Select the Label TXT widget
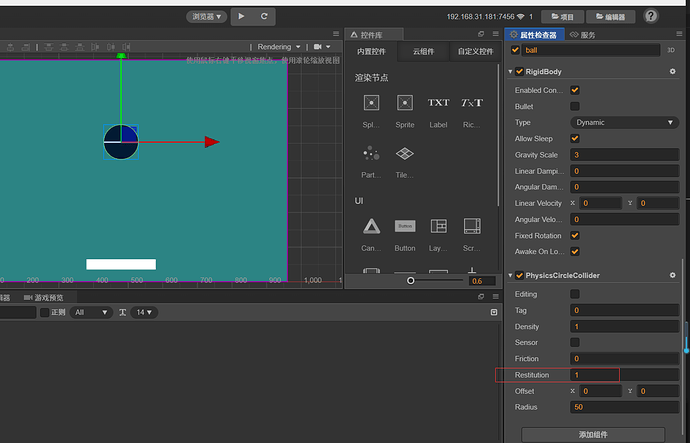 pyautogui.click(x=438, y=102)
